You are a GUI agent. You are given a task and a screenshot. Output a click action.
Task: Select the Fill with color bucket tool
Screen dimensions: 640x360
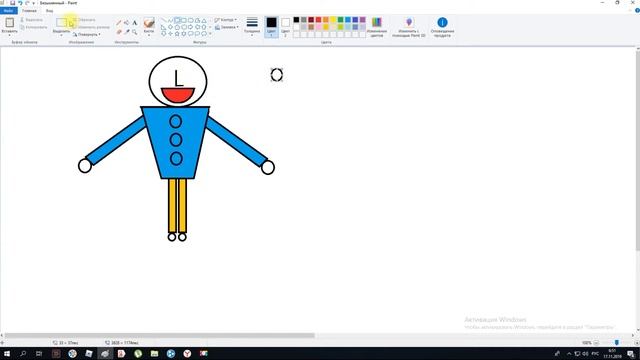coord(127,23)
